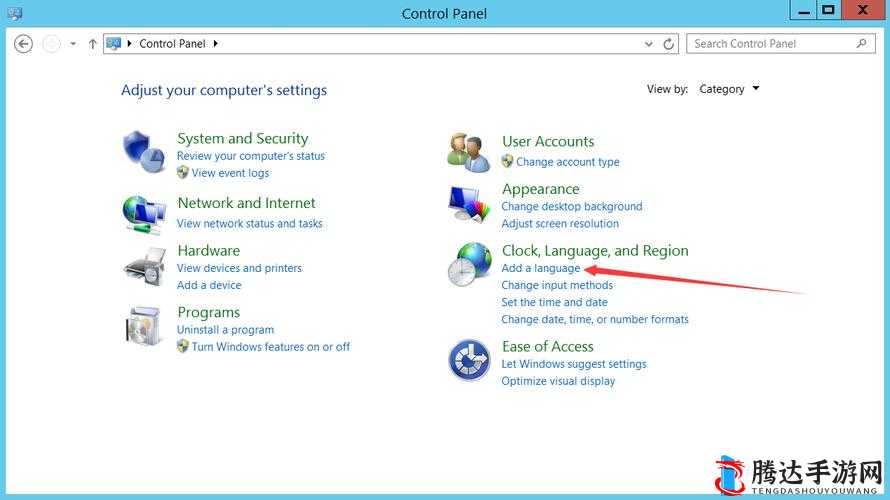Click the magnifier search icon
This screenshot has width=890, height=500.
862,43
